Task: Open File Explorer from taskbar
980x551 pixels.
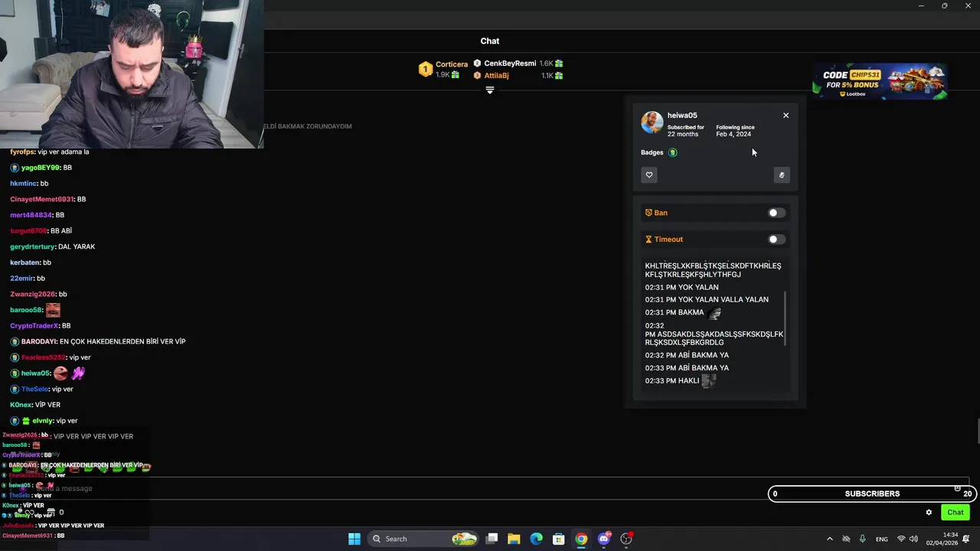Action: 514,539
